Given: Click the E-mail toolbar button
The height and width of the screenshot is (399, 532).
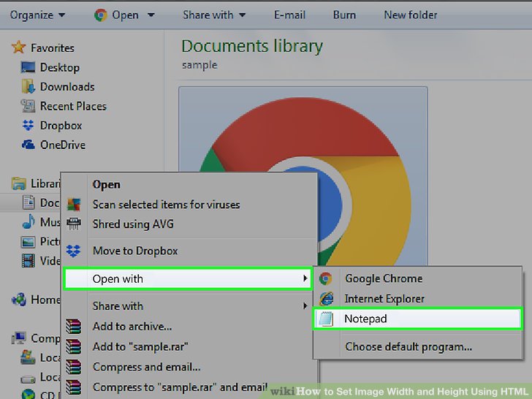Looking at the screenshot, I should pos(289,15).
